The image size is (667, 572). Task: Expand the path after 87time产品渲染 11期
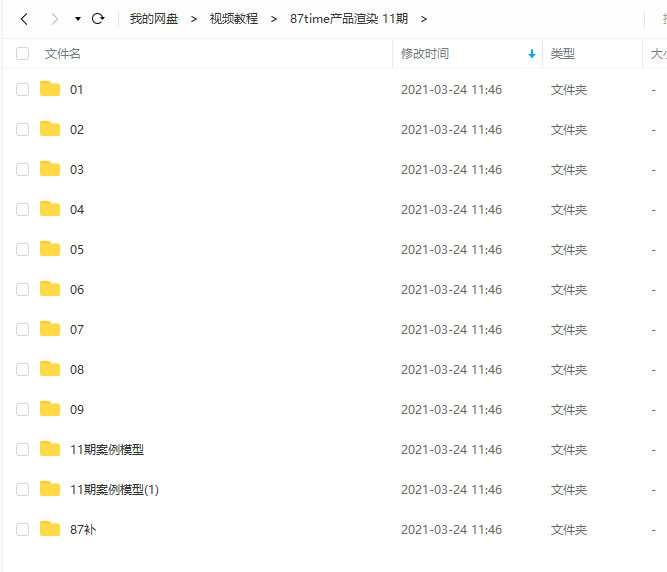pyautogui.click(x=424, y=19)
